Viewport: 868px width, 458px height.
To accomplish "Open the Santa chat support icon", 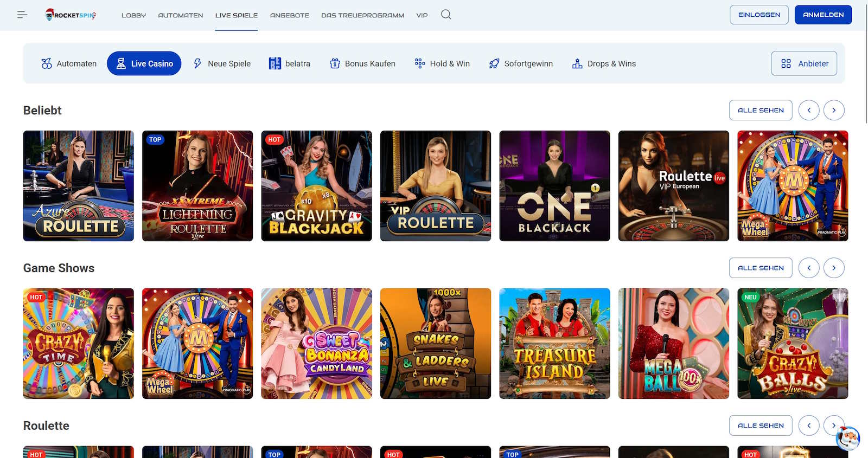I will [x=847, y=438].
